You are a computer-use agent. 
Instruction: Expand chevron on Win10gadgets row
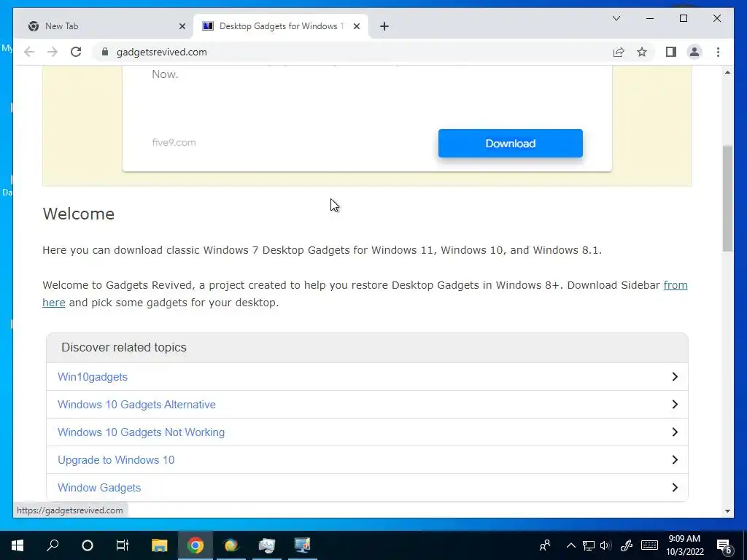tap(675, 377)
